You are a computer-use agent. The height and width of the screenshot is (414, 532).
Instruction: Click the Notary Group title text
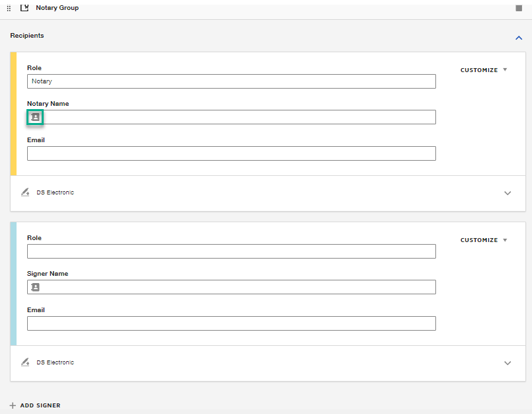57,7
